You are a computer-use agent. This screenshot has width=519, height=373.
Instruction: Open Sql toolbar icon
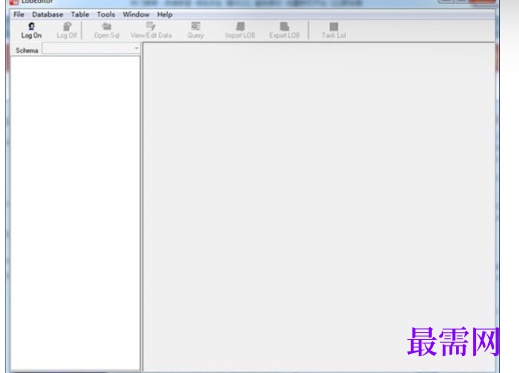pos(107,26)
